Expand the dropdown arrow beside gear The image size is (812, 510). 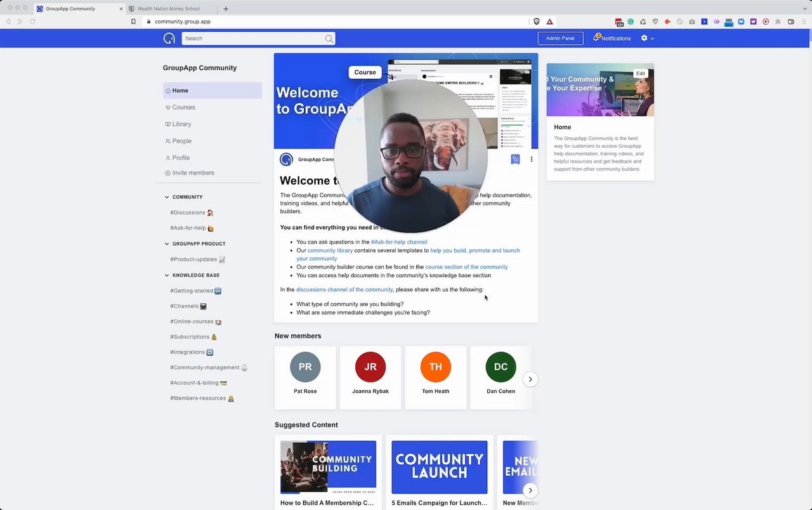click(652, 39)
